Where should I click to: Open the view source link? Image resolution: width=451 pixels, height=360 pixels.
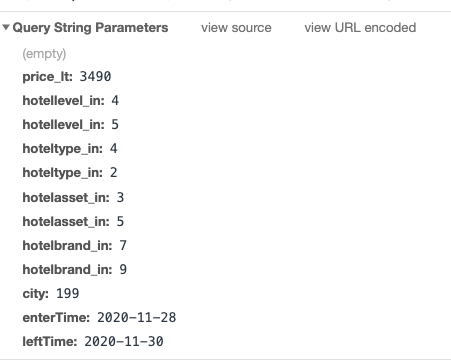[236, 28]
